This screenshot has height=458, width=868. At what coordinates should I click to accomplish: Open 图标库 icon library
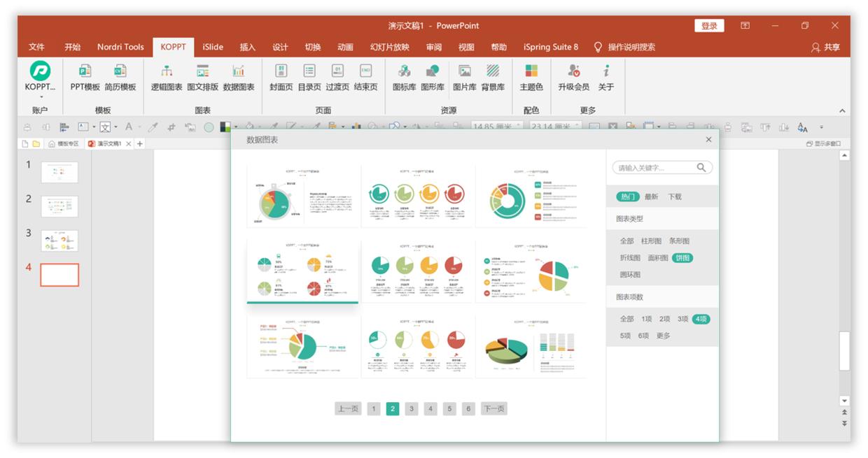click(x=404, y=77)
